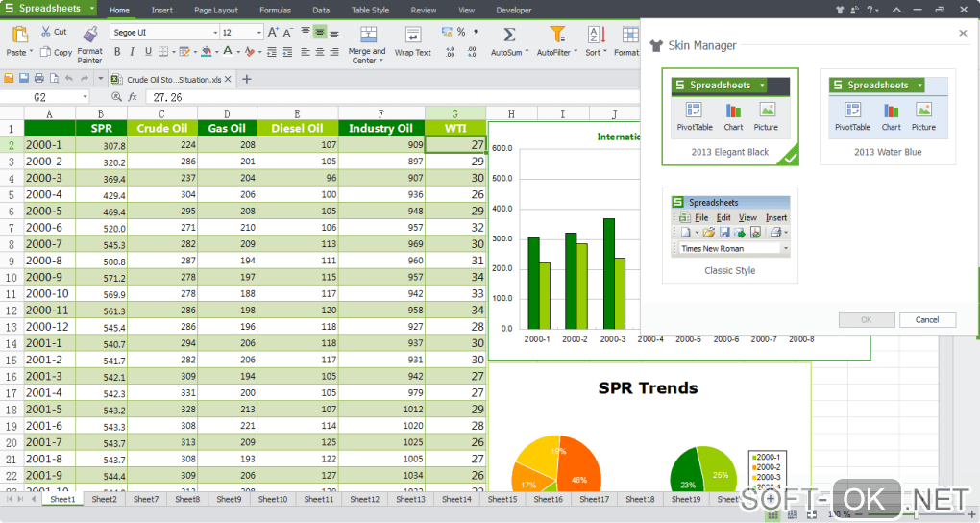Screen dimensions: 980x523
Task: Toggle underline formatting
Action: pyautogui.click(x=148, y=52)
